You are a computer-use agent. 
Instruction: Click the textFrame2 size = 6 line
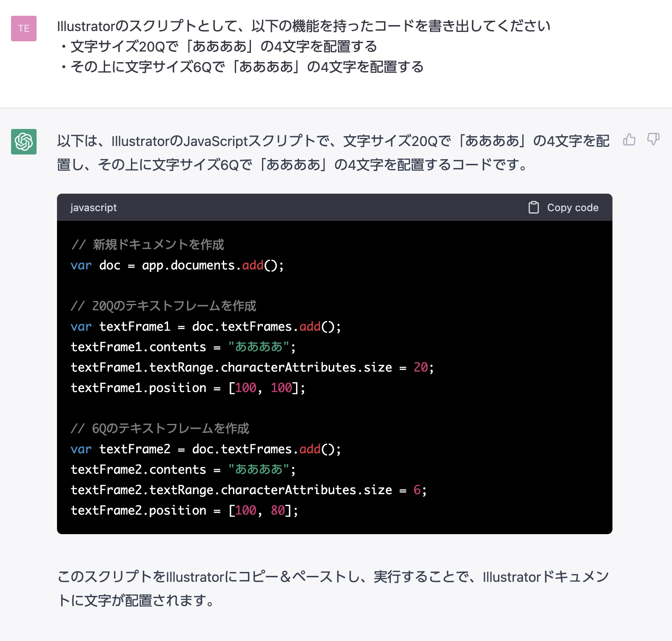[x=249, y=490]
